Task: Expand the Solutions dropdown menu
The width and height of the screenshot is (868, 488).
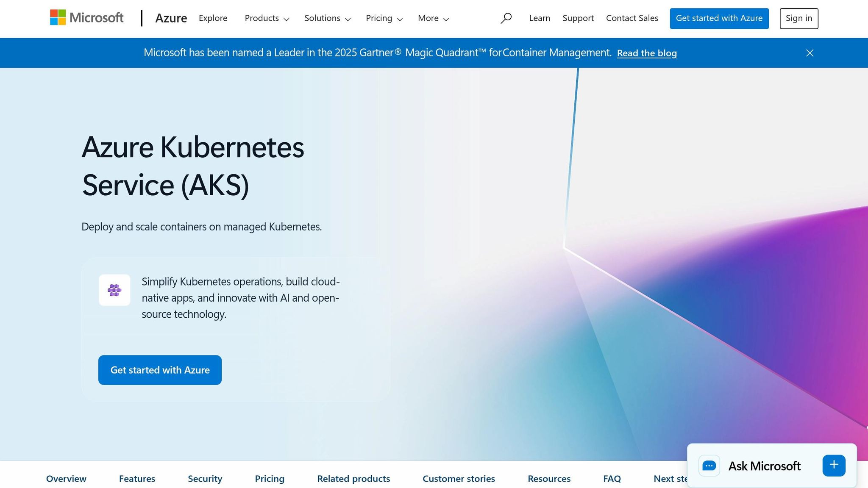Action: pos(328,18)
